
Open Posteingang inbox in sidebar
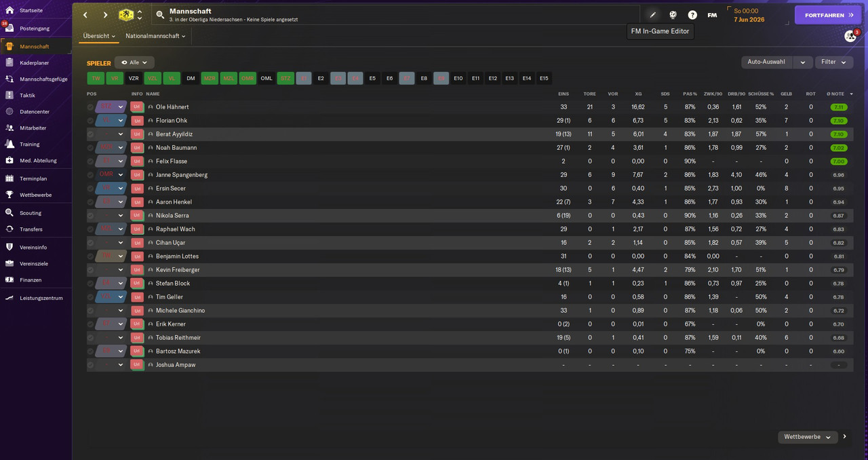pyautogui.click(x=34, y=28)
